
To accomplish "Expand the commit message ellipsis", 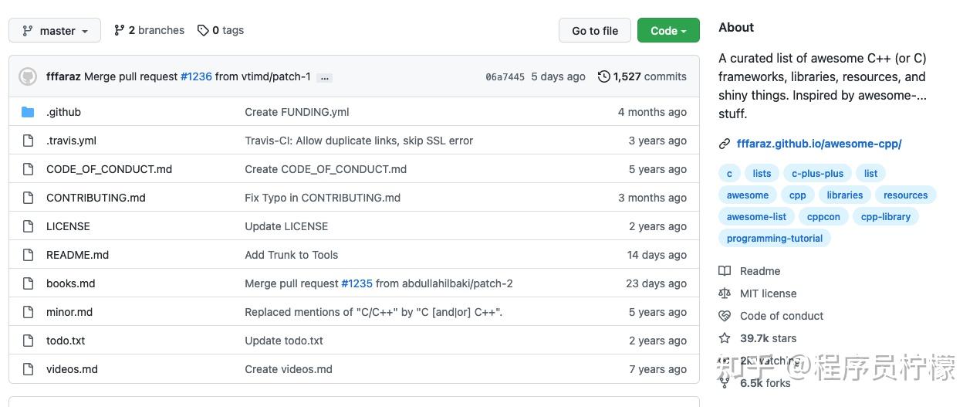I will click(x=325, y=77).
